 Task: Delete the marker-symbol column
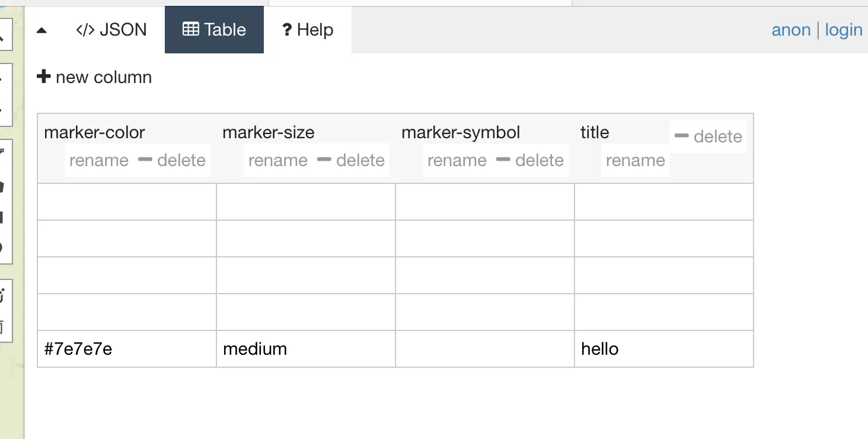(530, 160)
